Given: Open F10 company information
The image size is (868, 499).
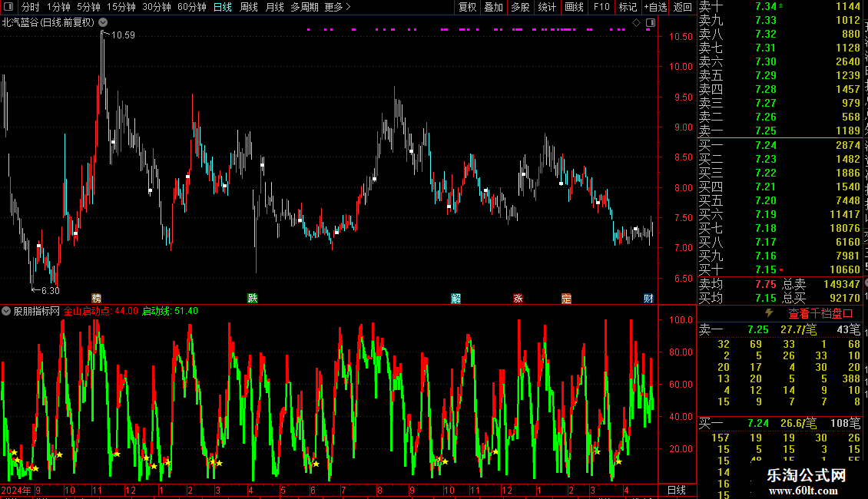Looking at the screenshot, I should [601, 7].
